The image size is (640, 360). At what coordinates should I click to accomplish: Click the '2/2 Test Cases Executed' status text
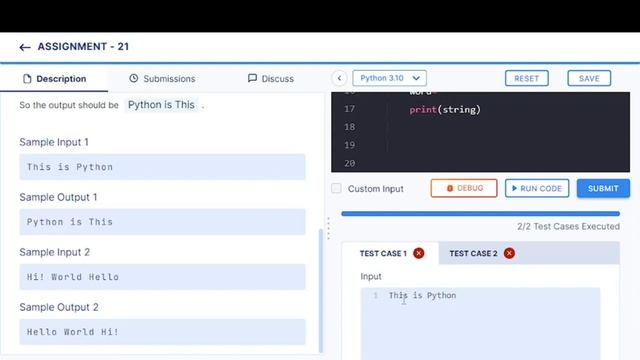point(568,226)
